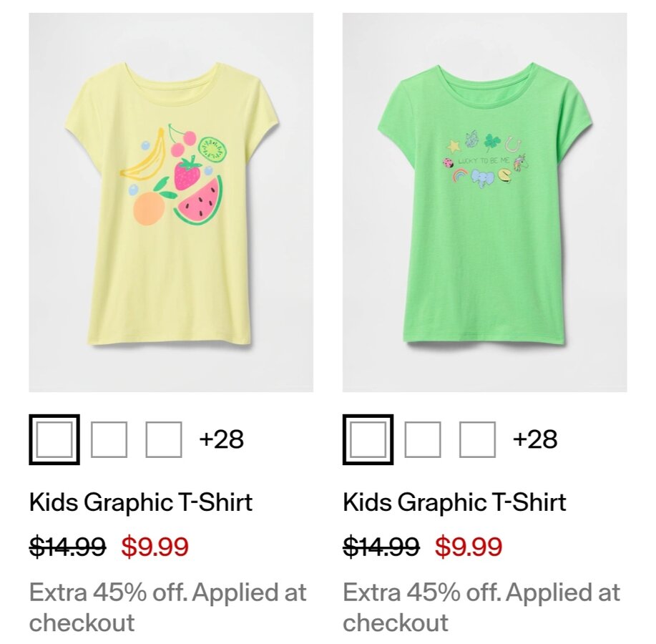
Task: Pick third color swatch under green shirt
Action: [x=477, y=439]
